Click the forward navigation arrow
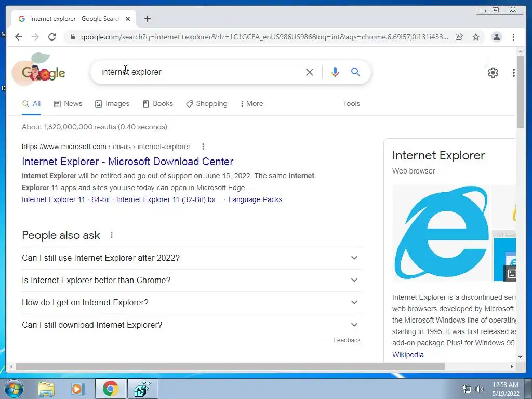Image resolution: width=532 pixels, height=399 pixels. point(35,37)
